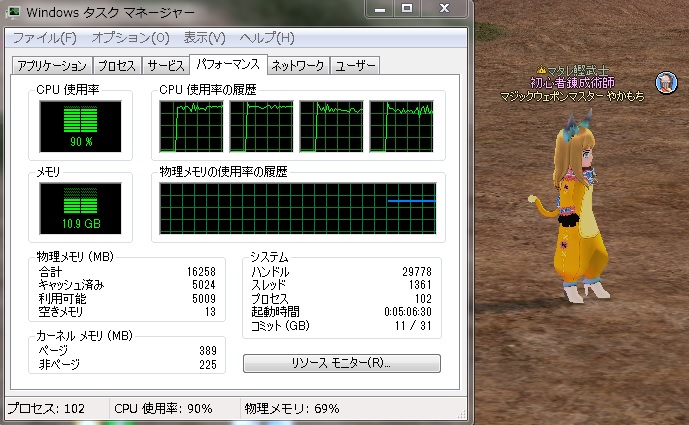
Task: Open the オプション(O) menu
Action: pos(130,38)
